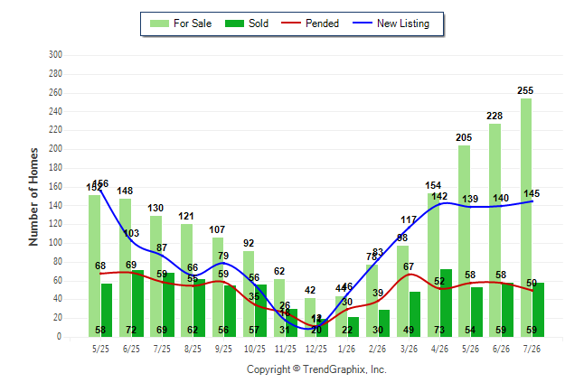Click the New Listing data point labeled 145
The image size is (584, 392).
[532, 201]
